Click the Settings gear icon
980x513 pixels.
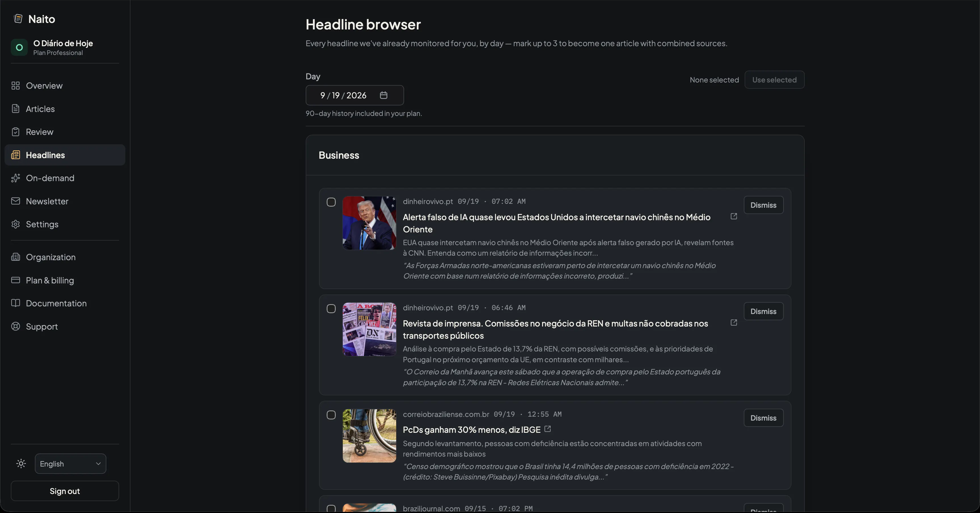[16, 224]
